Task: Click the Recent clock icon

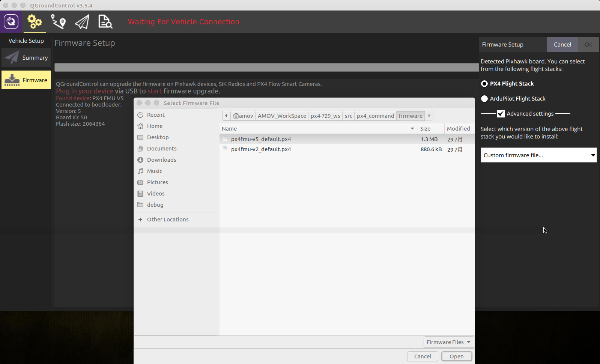Action: pos(140,115)
